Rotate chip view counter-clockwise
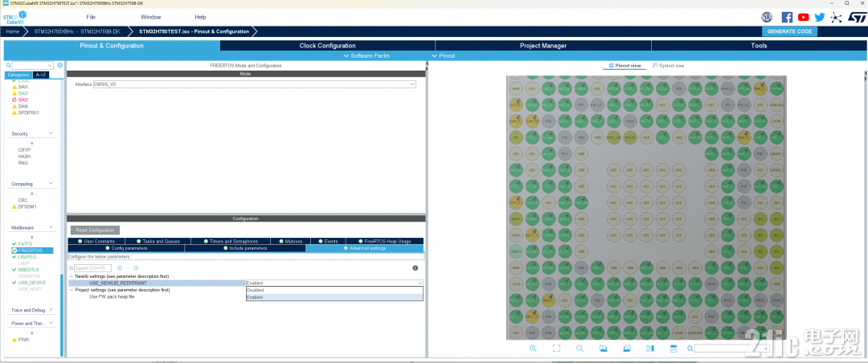 (627, 348)
